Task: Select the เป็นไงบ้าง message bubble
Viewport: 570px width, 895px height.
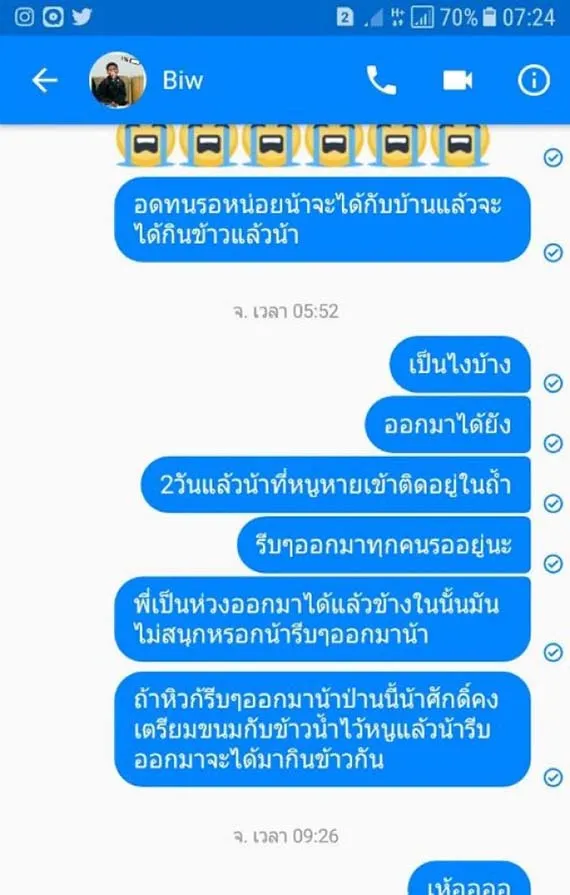Action: [x=460, y=365]
